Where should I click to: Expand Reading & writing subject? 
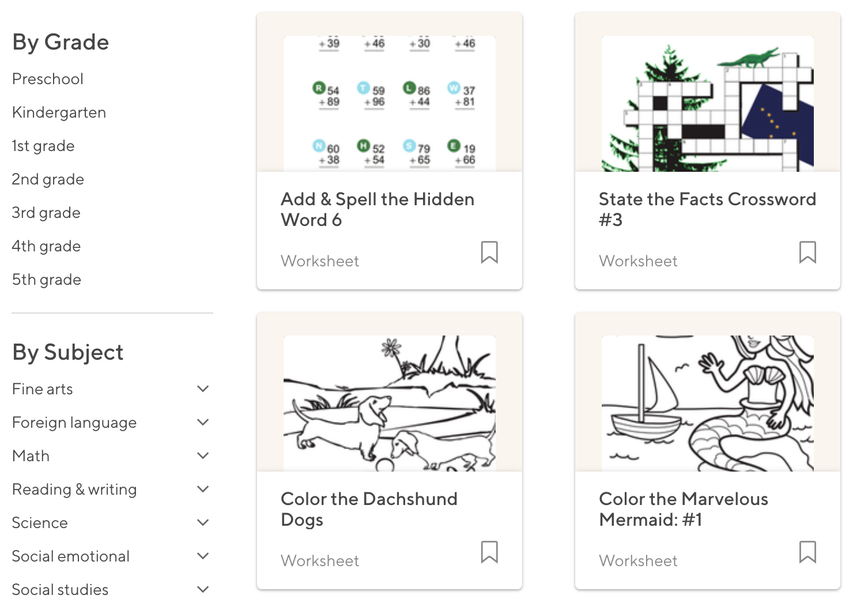coord(203,489)
